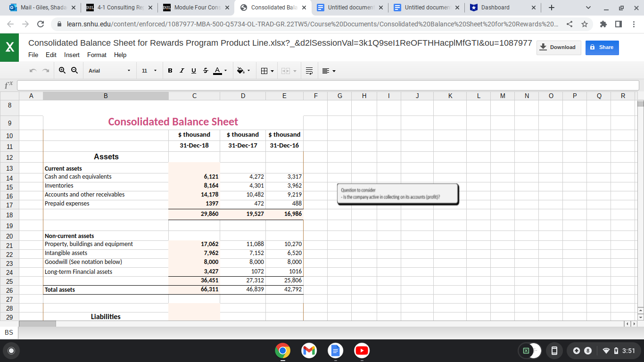Select row 14 header

click(x=9, y=178)
